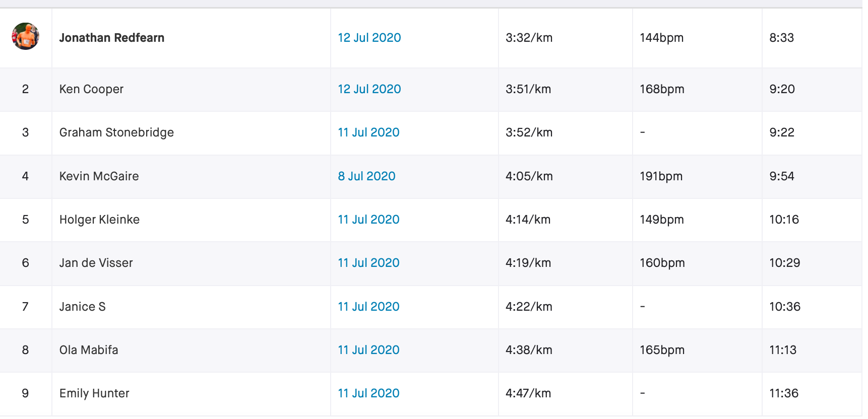Open Ken Cooper's 12 Jul 2020 activity
The width and height of the screenshot is (868, 419).
[369, 89]
